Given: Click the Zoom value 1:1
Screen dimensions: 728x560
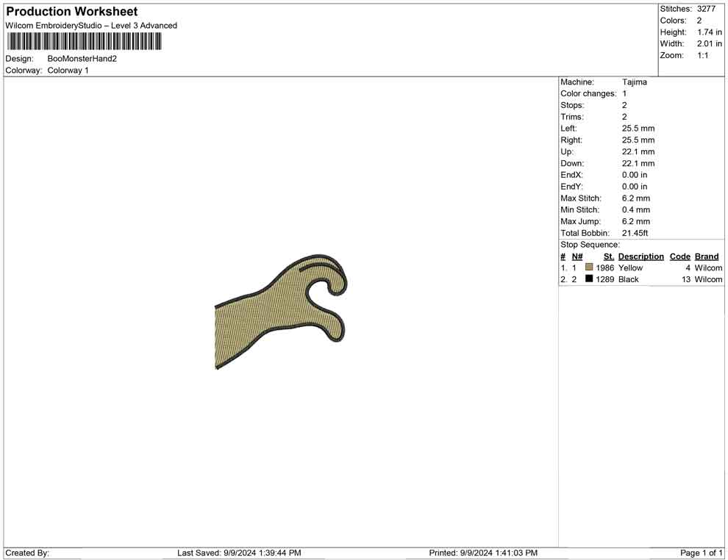Looking at the screenshot, I should tap(702, 55).
